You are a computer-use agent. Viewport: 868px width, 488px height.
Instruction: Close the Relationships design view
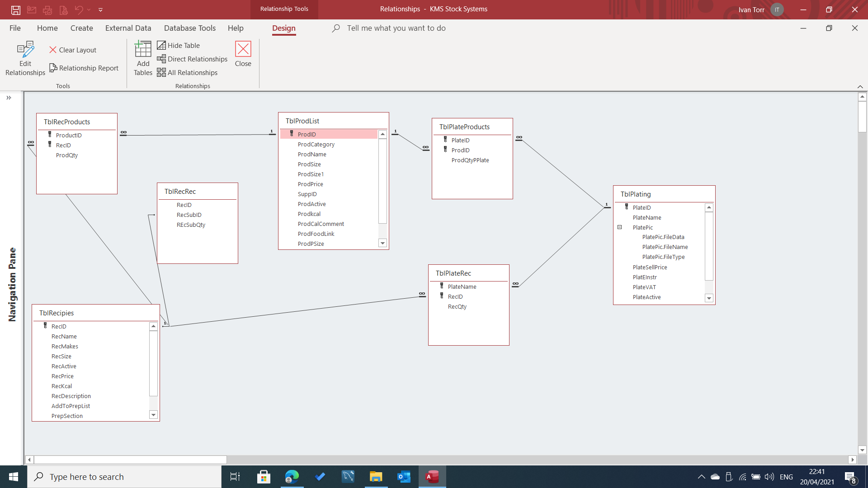[x=243, y=54]
